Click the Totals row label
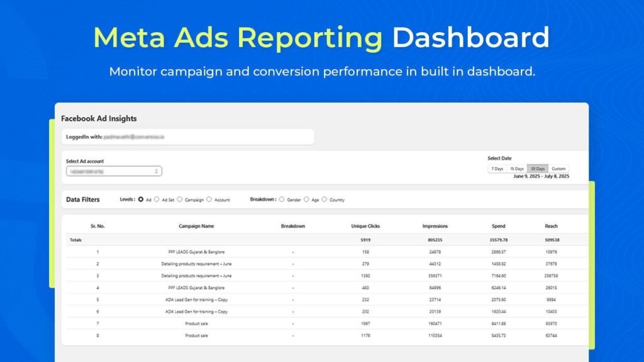This screenshot has height=362, width=644. (75, 240)
